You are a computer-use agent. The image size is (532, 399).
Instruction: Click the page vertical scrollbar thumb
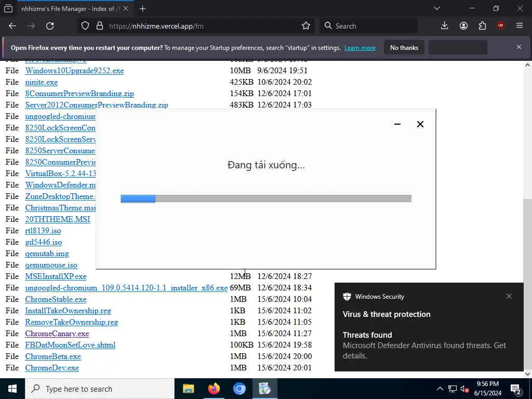click(528, 283)
